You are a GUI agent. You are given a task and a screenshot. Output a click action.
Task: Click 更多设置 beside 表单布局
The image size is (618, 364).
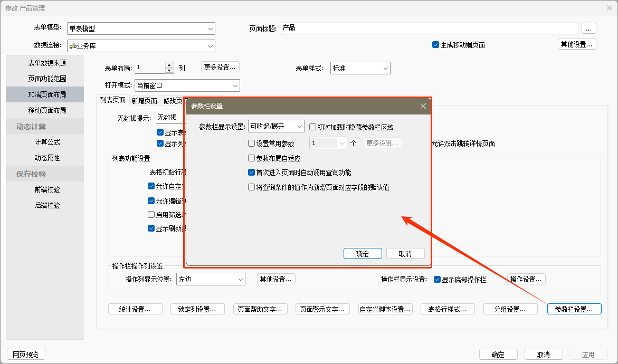pyautogui.click(x=220, y=67)
